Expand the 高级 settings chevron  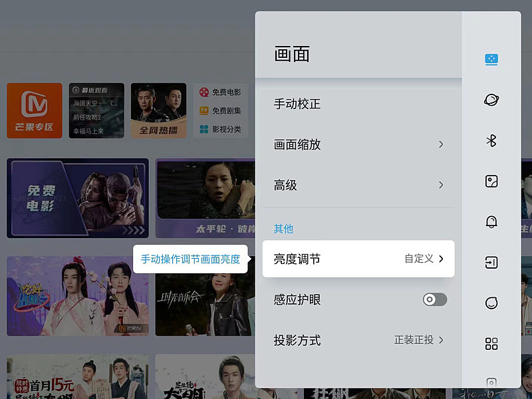[x=441, y=185]
